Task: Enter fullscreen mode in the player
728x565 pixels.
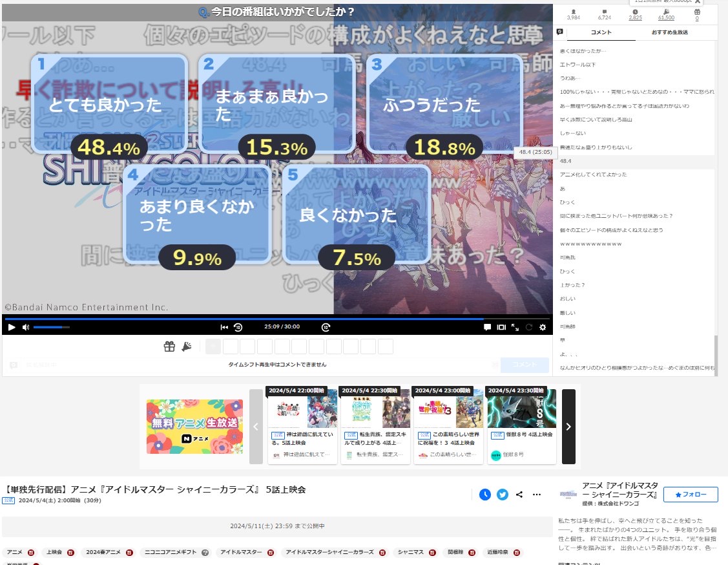Action: point(515,328)
